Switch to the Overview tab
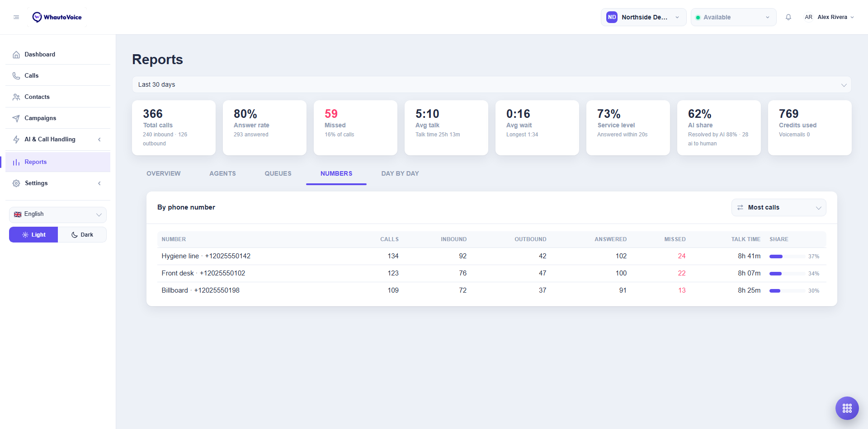 (163, 173)
